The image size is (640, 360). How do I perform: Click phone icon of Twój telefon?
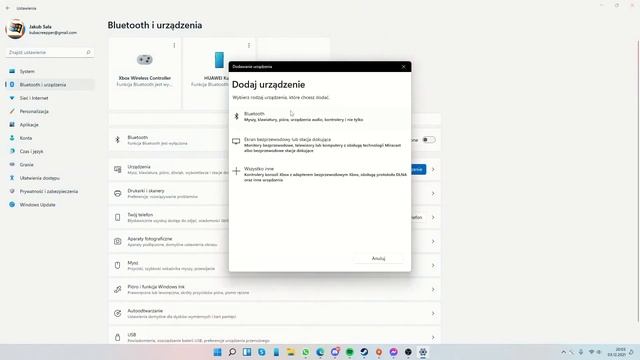click(x=118, y=218)
